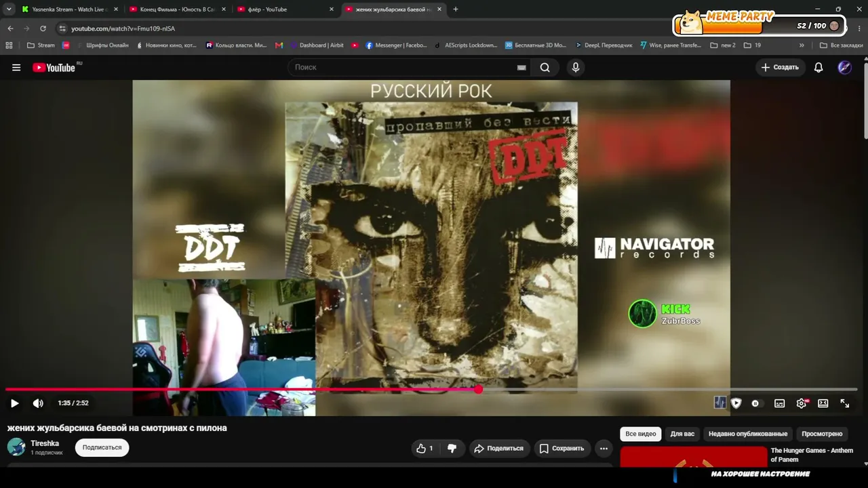Open the Tireshka channel name link

(x=45, y=443)
